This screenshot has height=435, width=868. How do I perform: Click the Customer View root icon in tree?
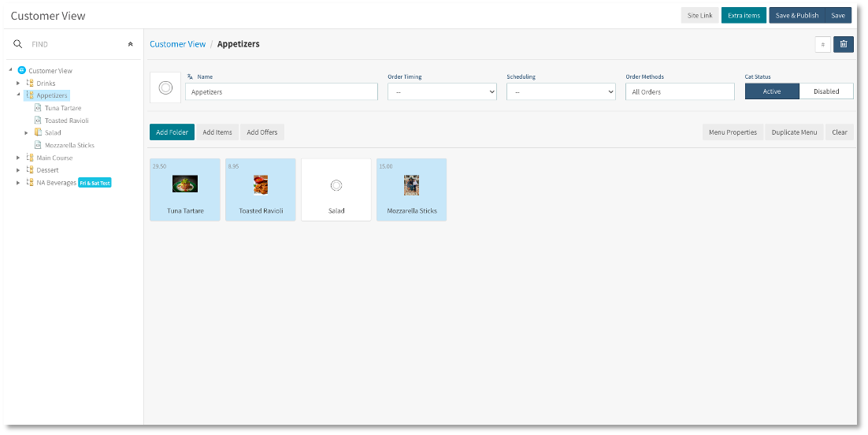coord(22,70)
